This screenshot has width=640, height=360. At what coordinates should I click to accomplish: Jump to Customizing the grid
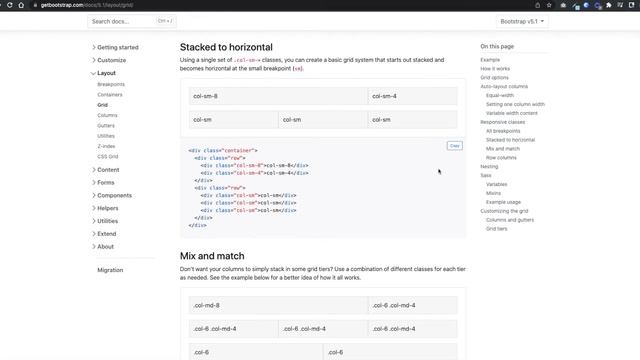(504, 211)
